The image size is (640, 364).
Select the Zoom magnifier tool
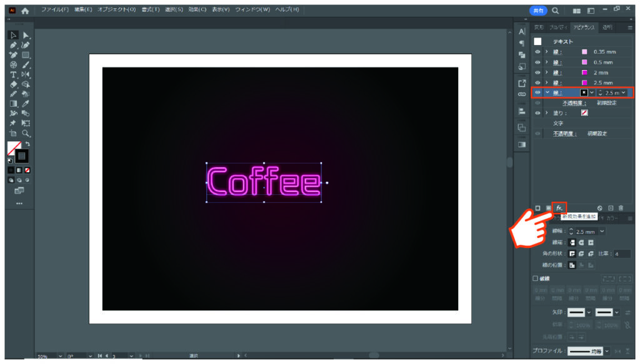[x=26, y=133]
